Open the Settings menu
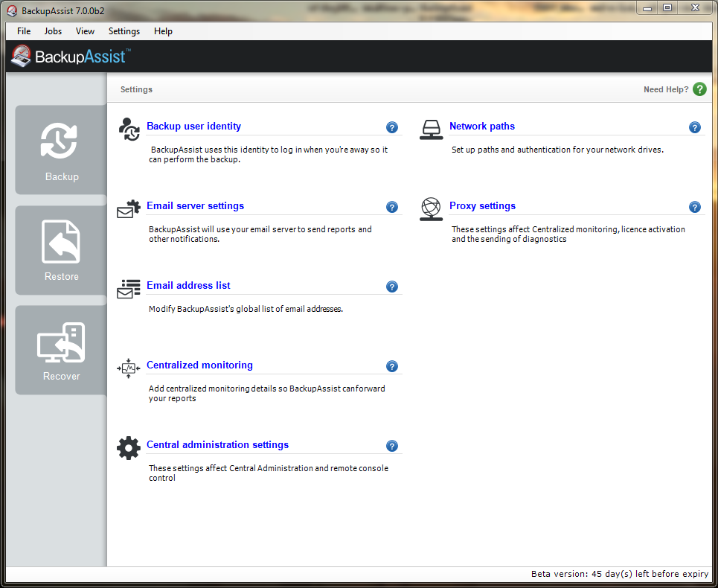718x588 pixels. point(124,31)
